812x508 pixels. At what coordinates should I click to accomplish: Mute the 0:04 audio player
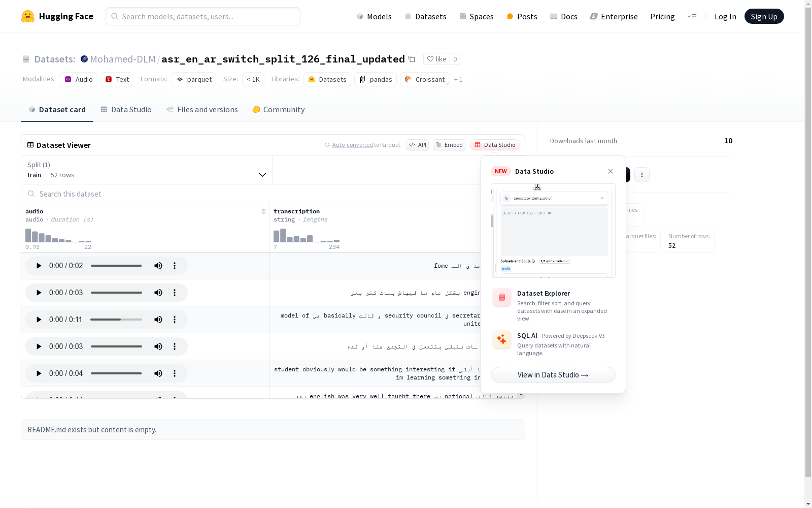click(x=158, y=373)
